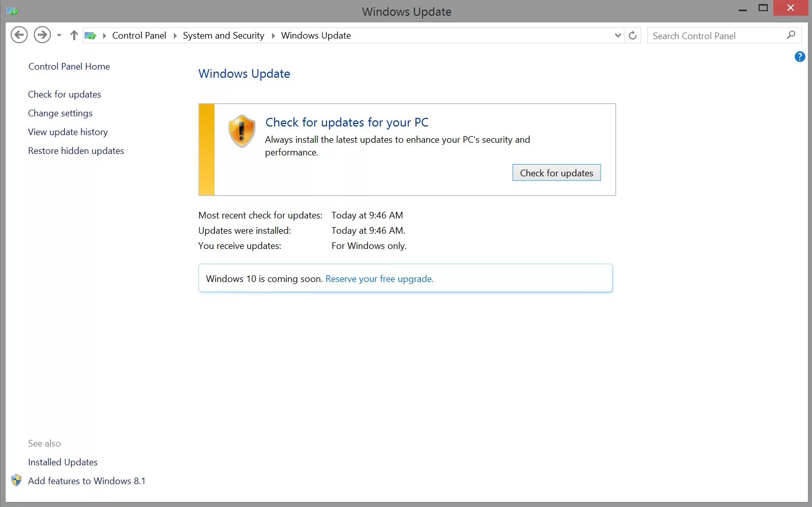Click the 'For Windows only.' text
Viewport: 812px width, 507px height.
pos(369,246)
